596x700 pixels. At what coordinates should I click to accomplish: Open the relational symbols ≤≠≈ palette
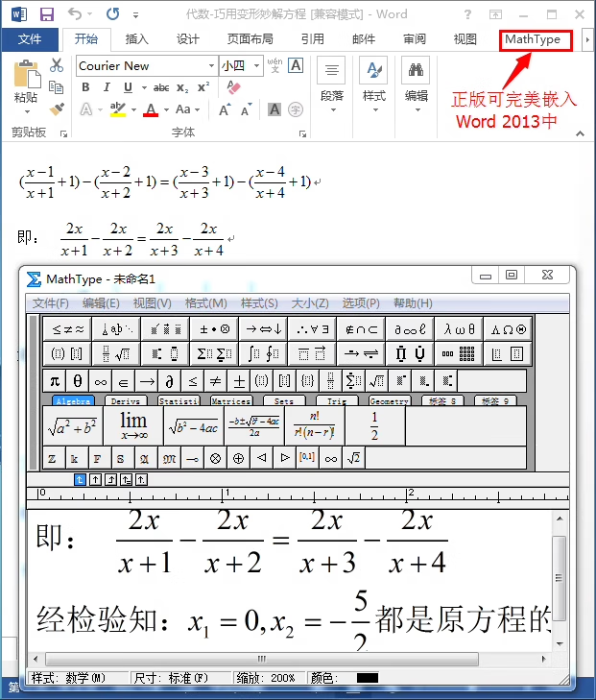click(67, 329)
